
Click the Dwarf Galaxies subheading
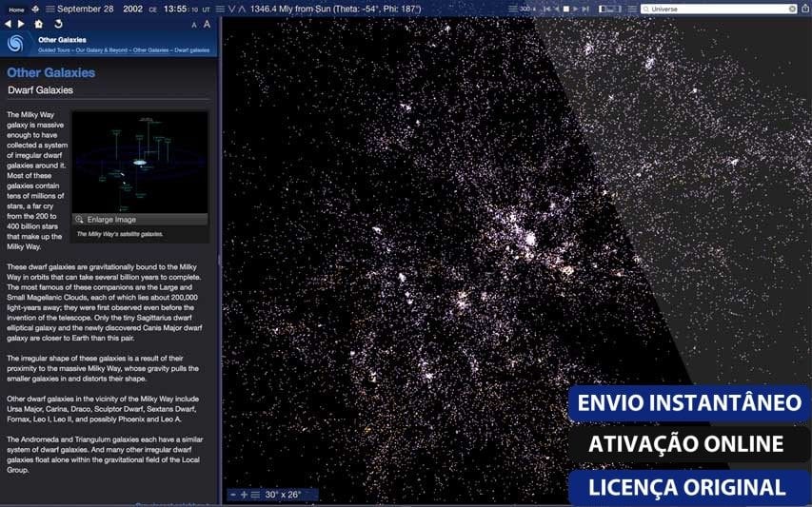click(x=40, y=90)
